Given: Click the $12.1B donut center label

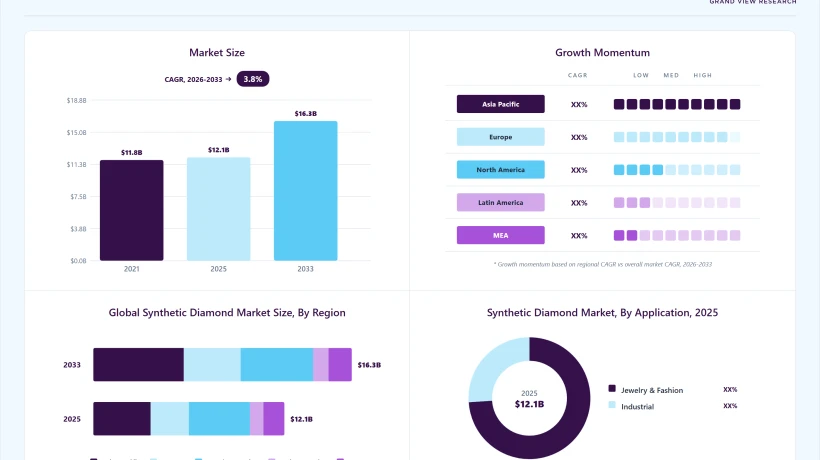Looking at the screenshot, I should (x=529, y=404).
